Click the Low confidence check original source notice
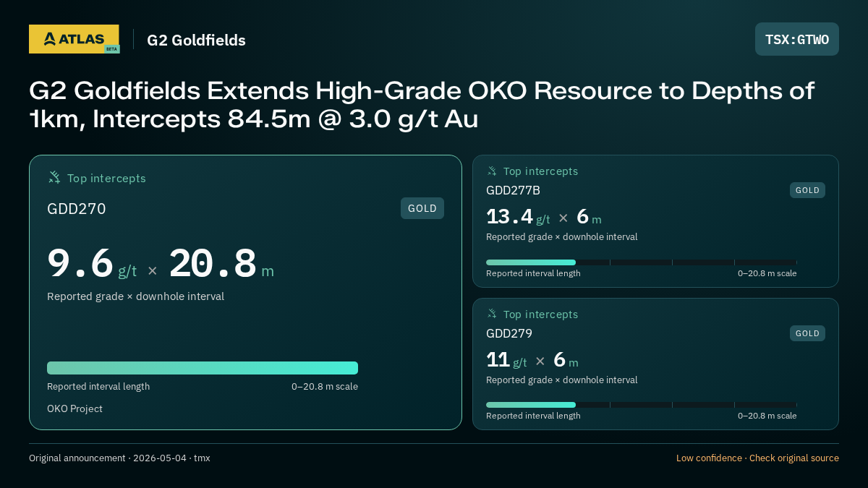Viewport: 868px width, 488px height. click(757, 458)
